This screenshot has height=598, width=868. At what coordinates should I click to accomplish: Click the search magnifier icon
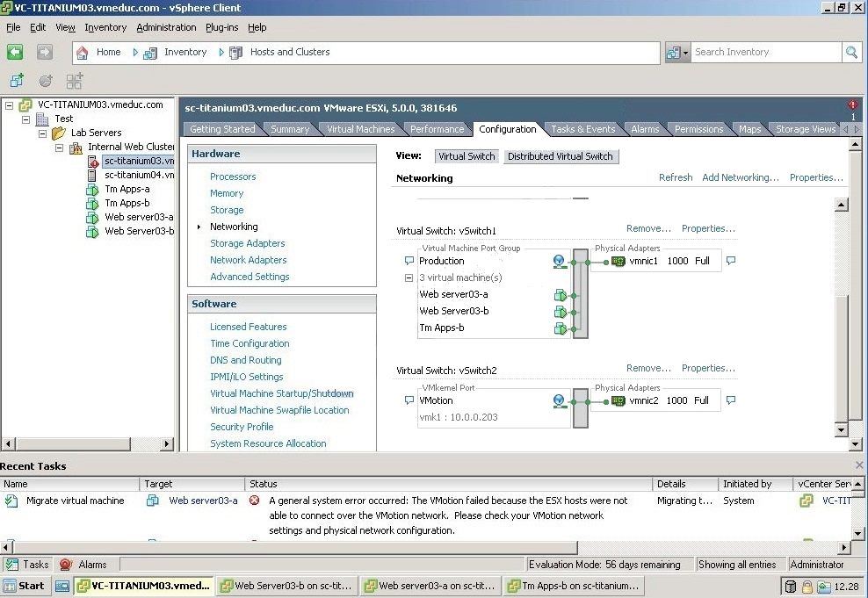coord(851,52)
